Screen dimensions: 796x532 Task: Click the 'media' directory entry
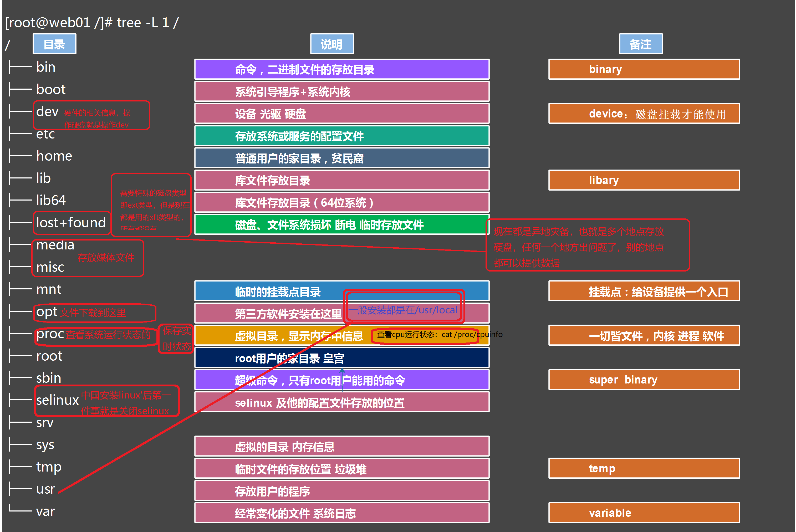(55, 245)
